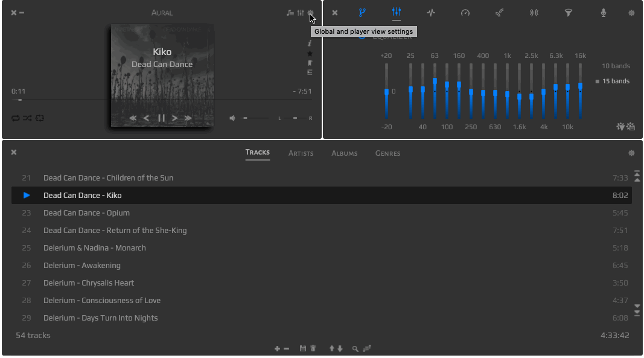644x358 pixels.
Task: Remove selected tracks with the minus icon
Action: pos(286,348)
